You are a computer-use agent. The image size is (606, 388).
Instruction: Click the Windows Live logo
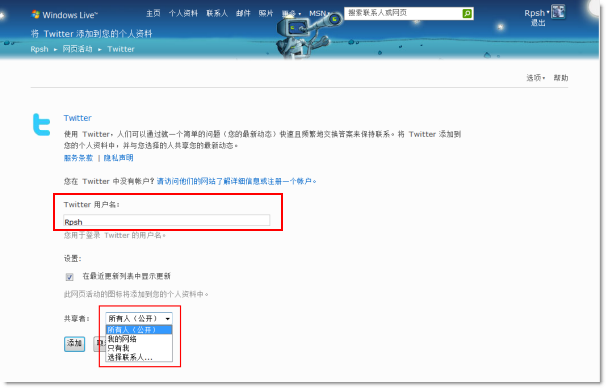click(64, 15)
